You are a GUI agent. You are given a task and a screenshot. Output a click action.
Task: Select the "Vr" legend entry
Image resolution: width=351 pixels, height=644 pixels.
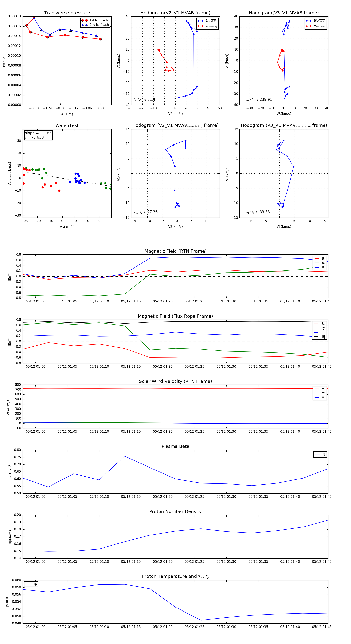click(320, 389)
